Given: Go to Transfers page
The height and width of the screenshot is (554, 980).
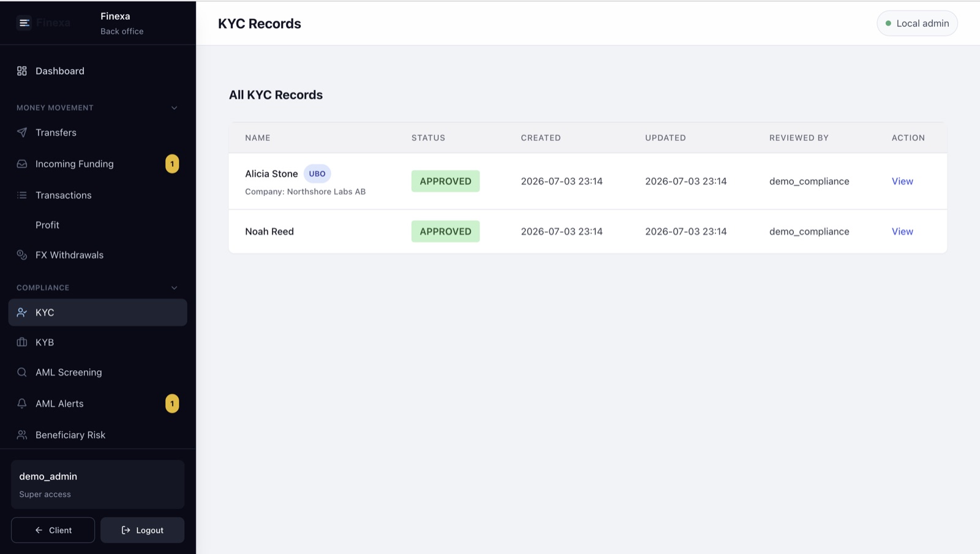Looking at the screenshot, I should coord(98,132).
